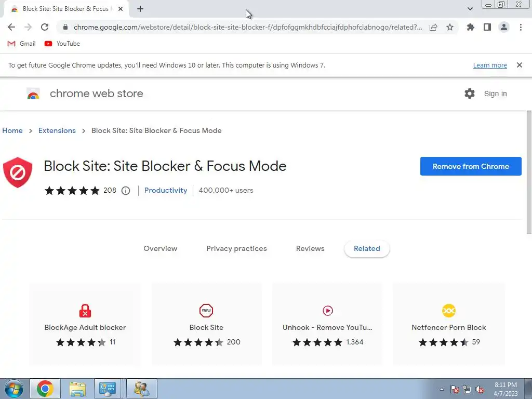Click the 400,000+ users text
The width and height of the screenshot is (532, 399).
click(x=226, y=190)
